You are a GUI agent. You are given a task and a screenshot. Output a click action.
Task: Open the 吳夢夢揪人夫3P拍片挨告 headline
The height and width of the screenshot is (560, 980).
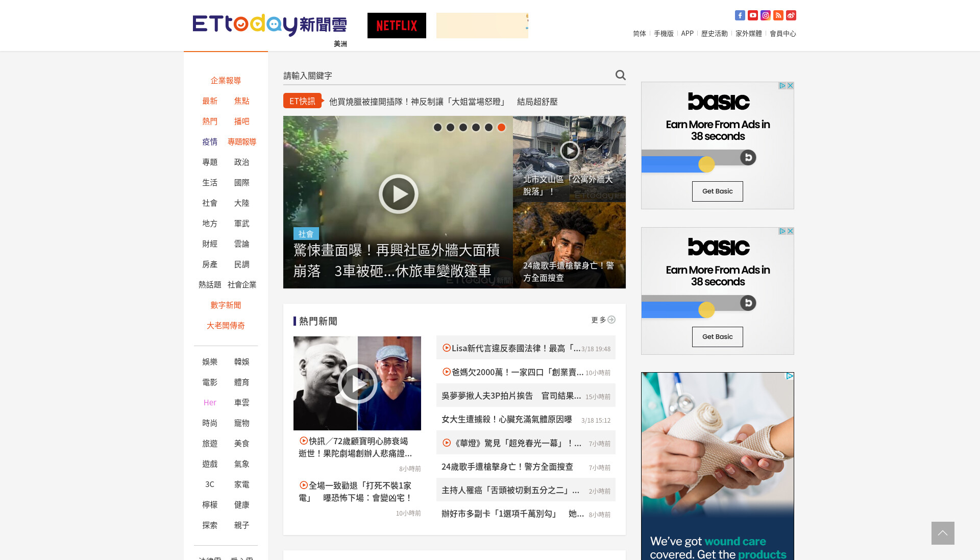coord(511,396)
